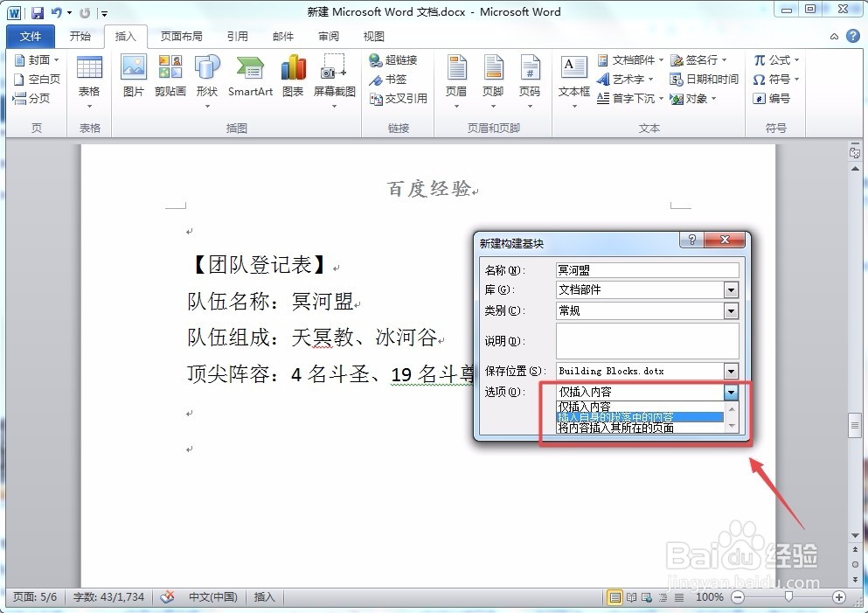
Task: Click zoom out minus button
Action: [x=738, y=597]
